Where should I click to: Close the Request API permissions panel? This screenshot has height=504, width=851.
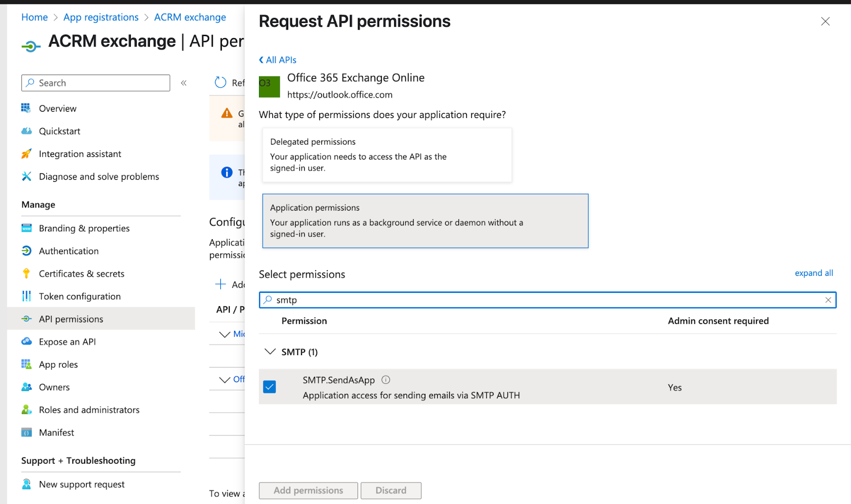pos(825,21)
